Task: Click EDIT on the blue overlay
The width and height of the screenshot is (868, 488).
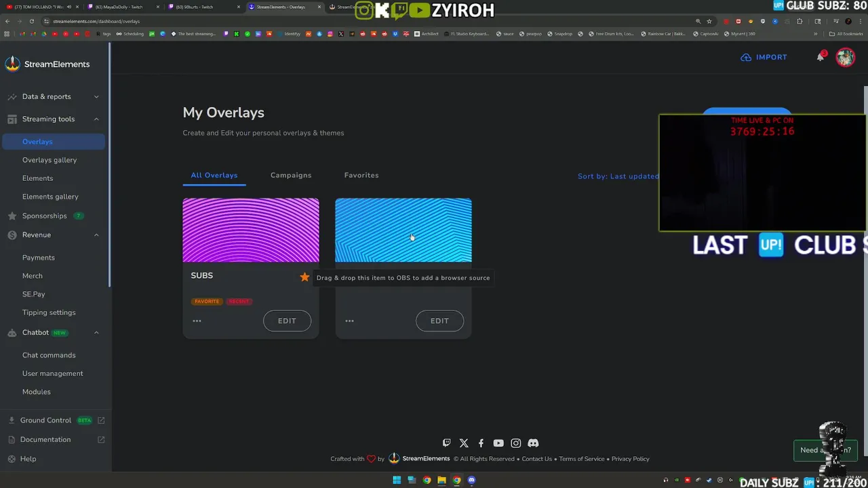Action: pos(439,321)
